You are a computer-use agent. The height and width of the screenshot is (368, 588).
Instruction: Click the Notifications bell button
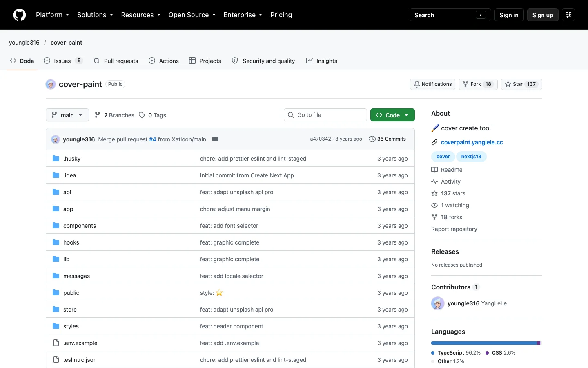coord(432,84)
